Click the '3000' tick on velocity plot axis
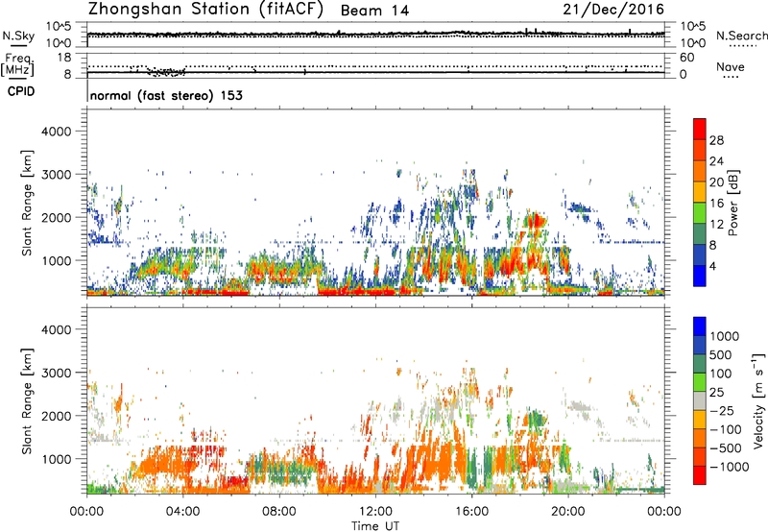This screenshot has width=768, height=532. point(56,373)
